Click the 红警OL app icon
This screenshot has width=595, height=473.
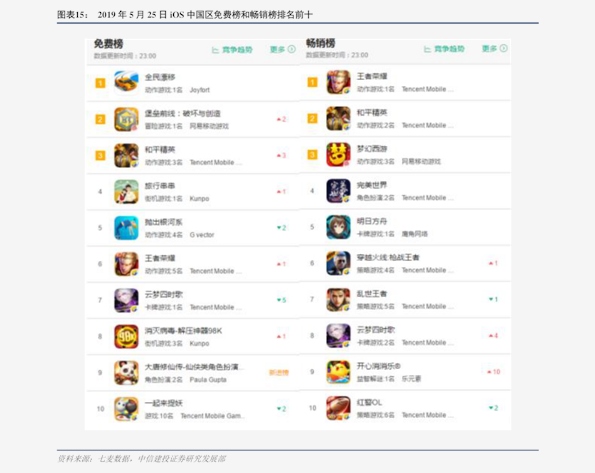tap(338, 408)
